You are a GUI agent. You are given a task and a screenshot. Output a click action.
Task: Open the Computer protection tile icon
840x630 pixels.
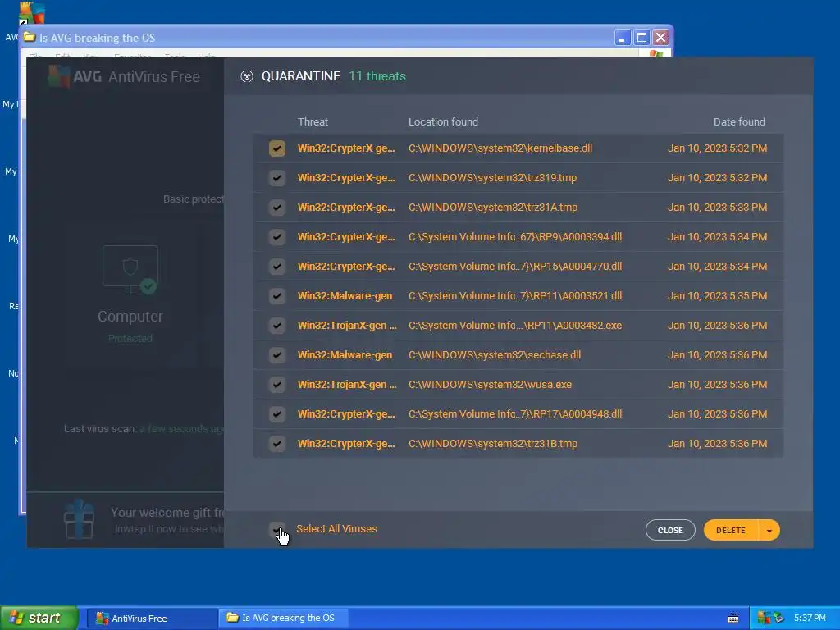click(130, 269)
